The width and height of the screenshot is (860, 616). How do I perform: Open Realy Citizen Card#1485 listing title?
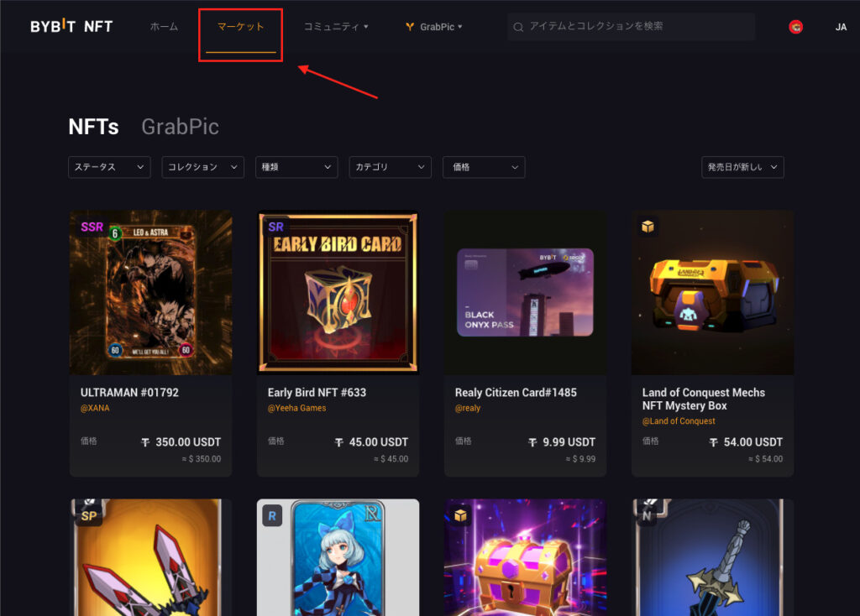click(x=516, y=393)
